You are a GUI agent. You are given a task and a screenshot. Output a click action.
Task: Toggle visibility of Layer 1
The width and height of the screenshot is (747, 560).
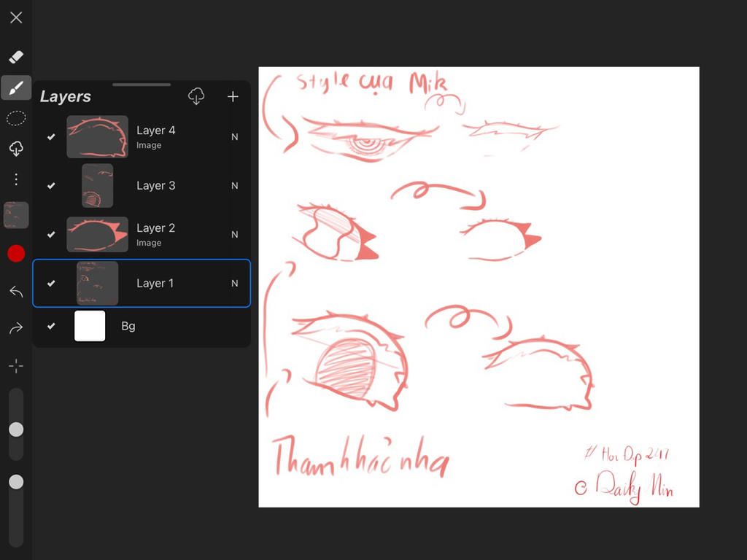51,284
